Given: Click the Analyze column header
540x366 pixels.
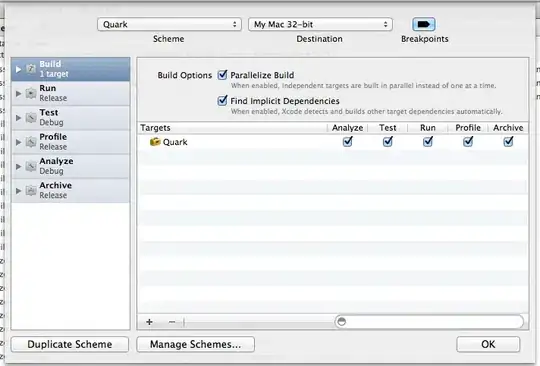Looking at the screenshot, I should [x=347, y=128].
